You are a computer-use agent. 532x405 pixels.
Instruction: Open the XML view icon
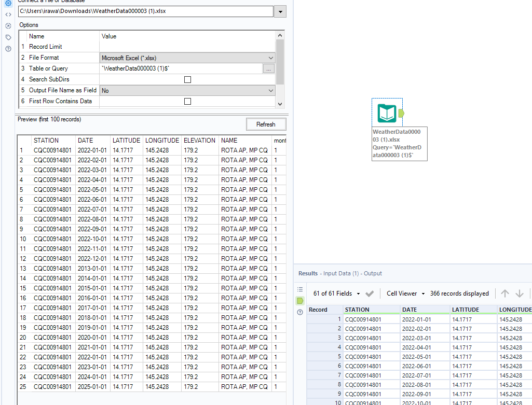pyautogui.click(x=8, y=15)
